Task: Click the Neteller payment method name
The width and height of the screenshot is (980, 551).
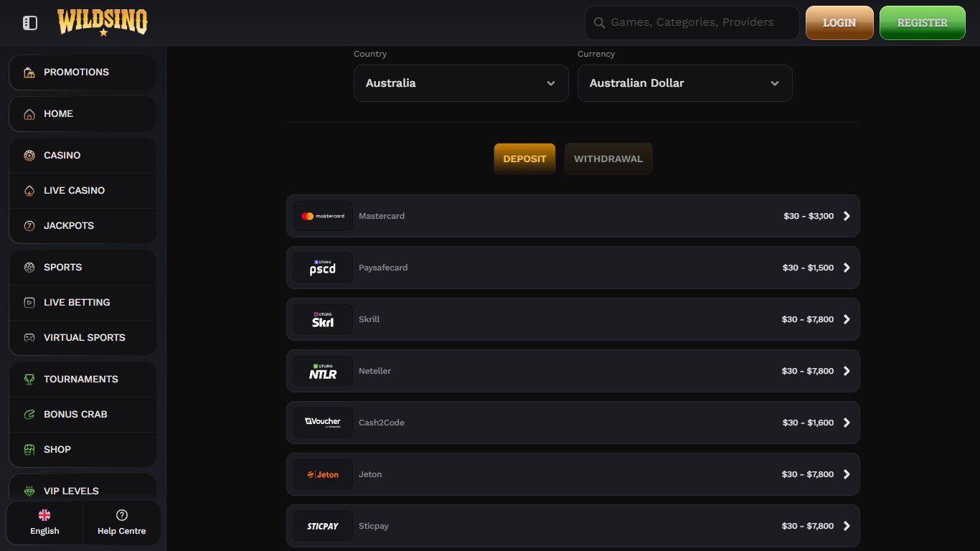Action: click(374, 371)
